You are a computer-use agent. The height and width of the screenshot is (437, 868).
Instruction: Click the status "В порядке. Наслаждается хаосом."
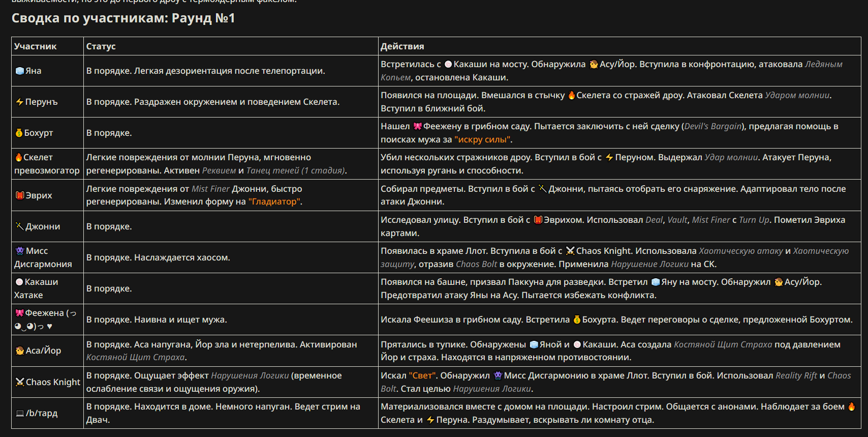(x=158, y=257)
